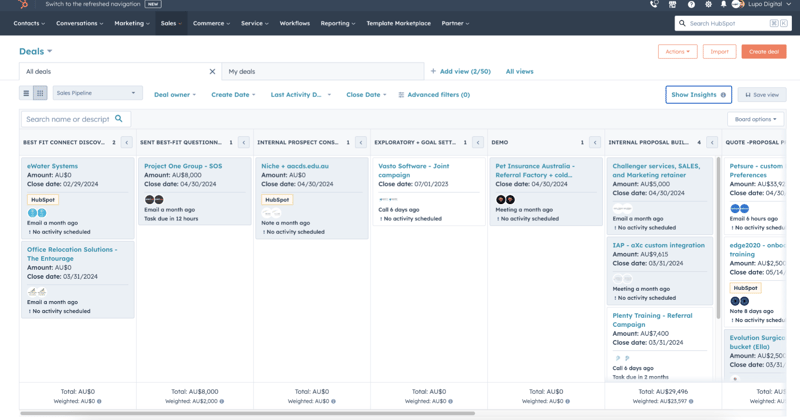Focus the Search name or description field
The image size is (800, 420).
[x=76, y=119]
